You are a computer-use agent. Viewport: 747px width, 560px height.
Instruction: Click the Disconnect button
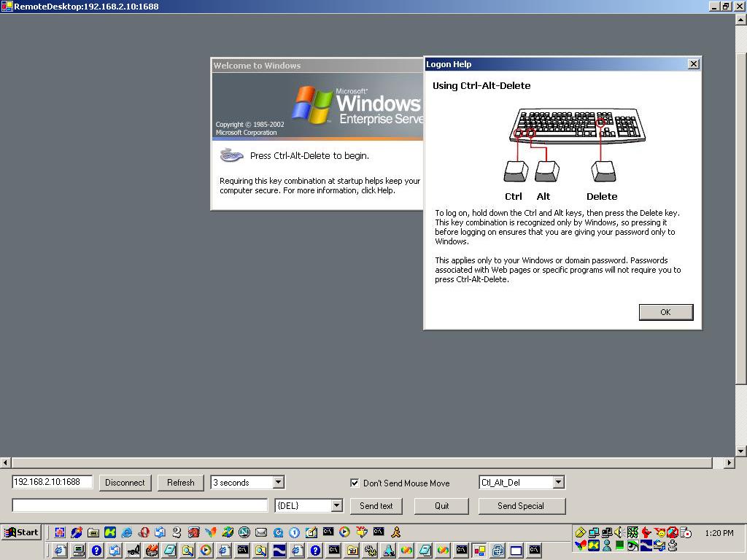(x=125, y=483)
